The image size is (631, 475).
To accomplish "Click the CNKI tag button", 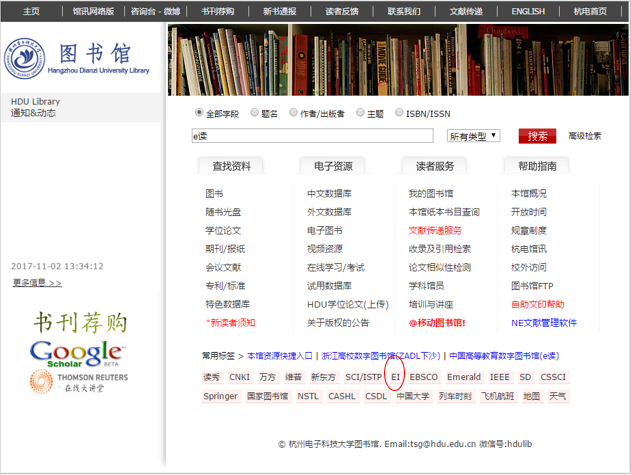I will click(239, 377).
